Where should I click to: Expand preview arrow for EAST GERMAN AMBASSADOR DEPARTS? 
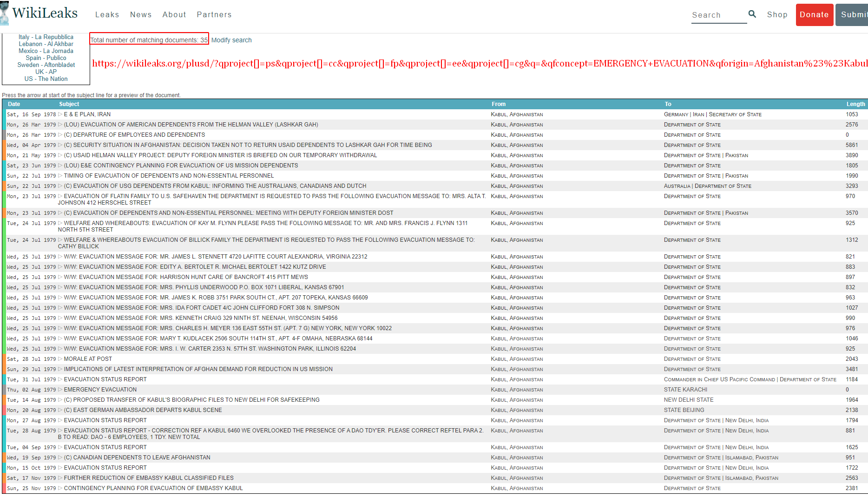60,410
